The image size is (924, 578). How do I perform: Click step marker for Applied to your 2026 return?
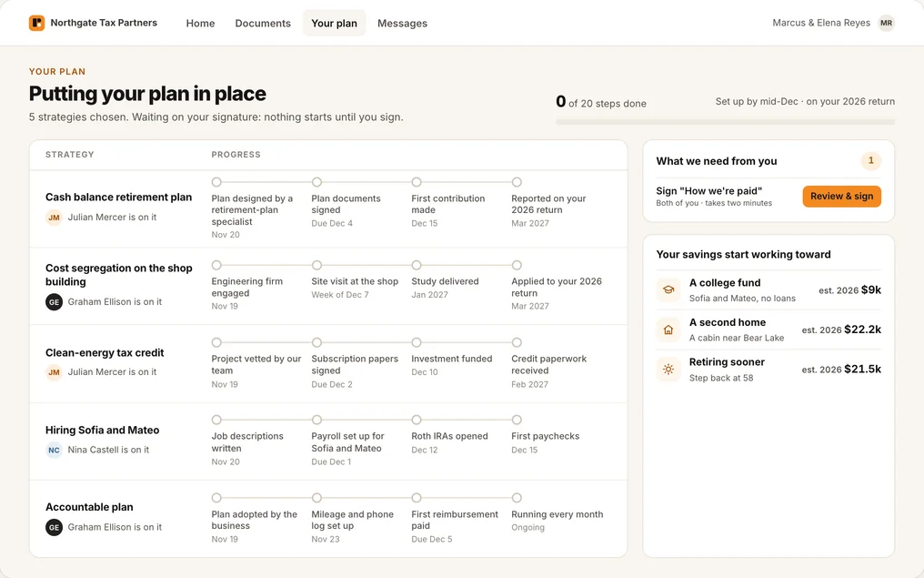pyautogui.click(x=517, y=266)
